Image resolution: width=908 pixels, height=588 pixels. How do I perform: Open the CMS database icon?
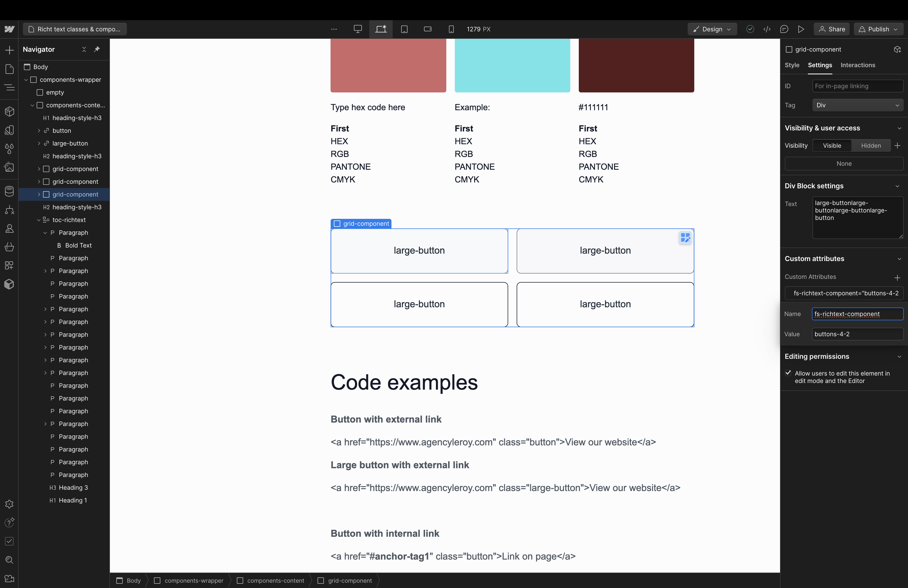[9, 191]
